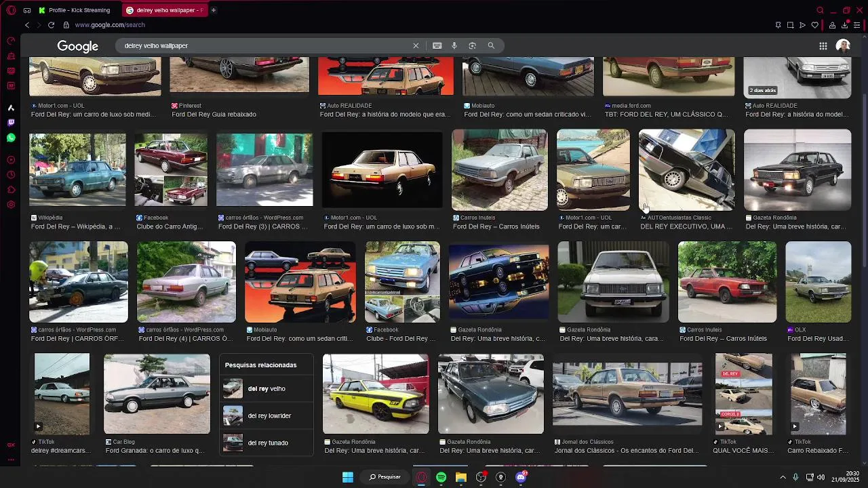Reload the current page

coord(51,25)
